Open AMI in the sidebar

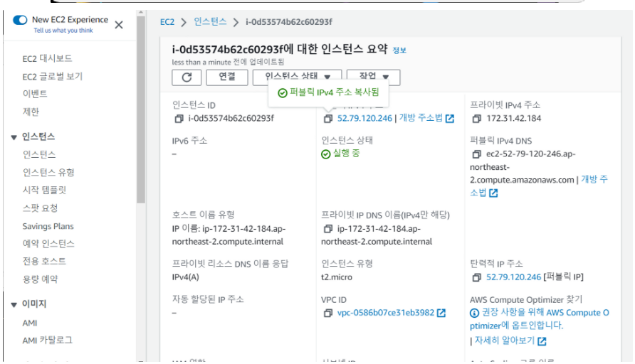click(x=30, y=323)
